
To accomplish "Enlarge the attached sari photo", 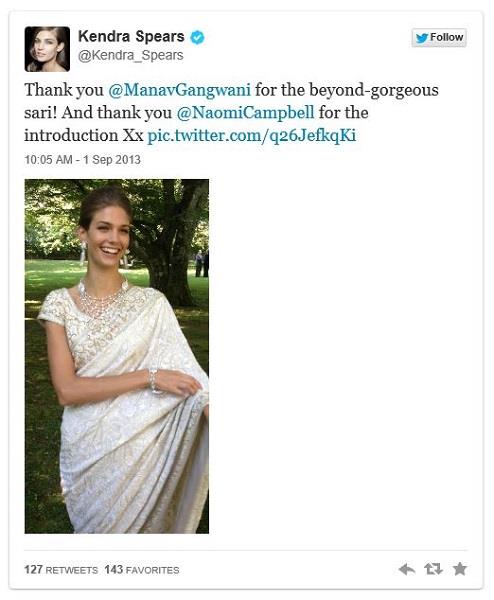I will click(117, 356).
